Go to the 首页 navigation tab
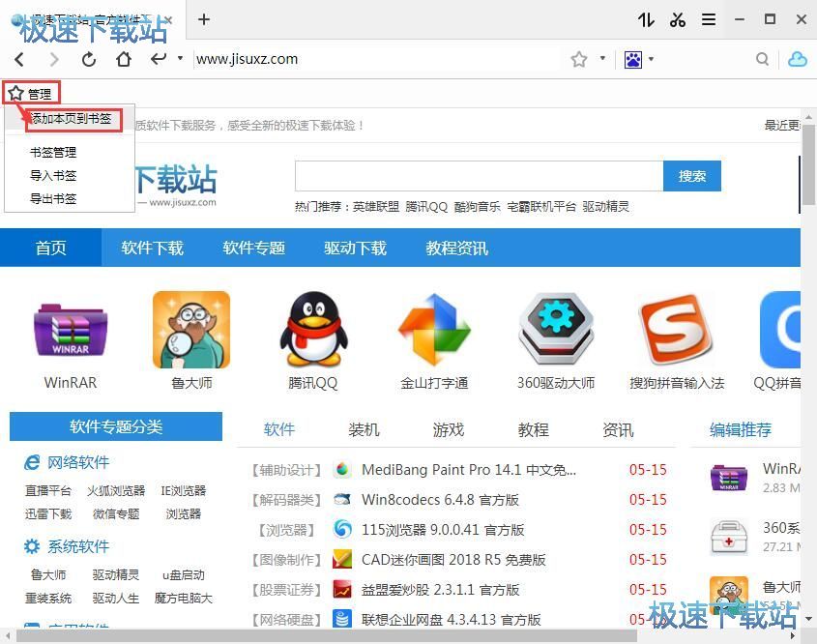This screenshot has width=817, height=644. pyautogui.click(x=50, y=248)
